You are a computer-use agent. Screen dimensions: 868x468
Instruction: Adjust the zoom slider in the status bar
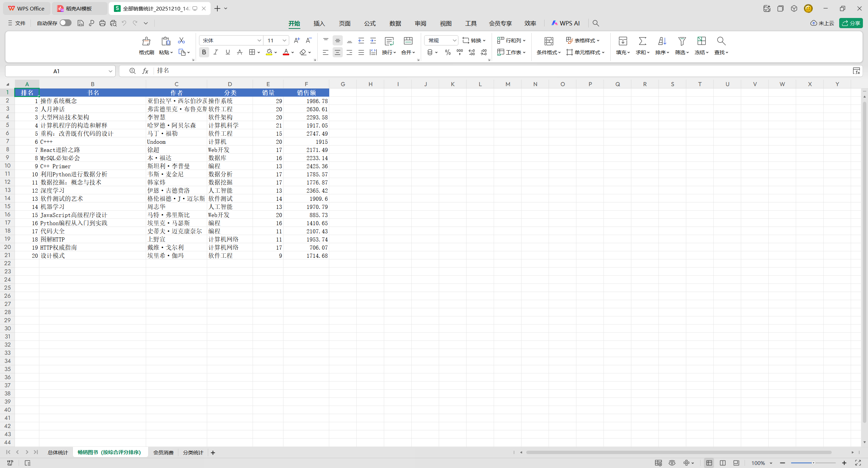pos(813,463)
